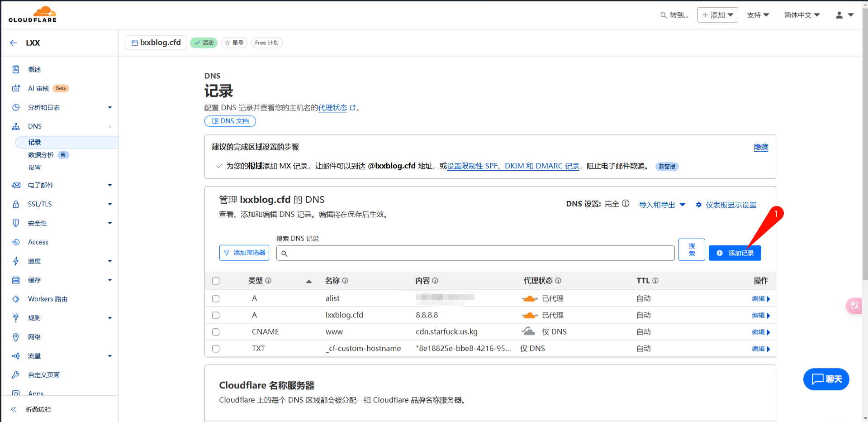Open the user account icon menu
Image resolution: width=868 pixels, height=422 pixels.
844,15
